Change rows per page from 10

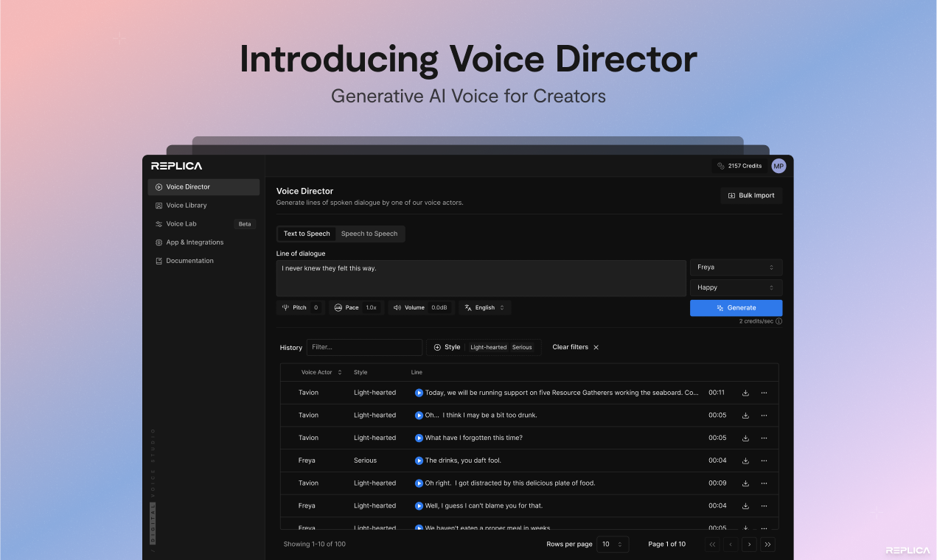[613, 545]
